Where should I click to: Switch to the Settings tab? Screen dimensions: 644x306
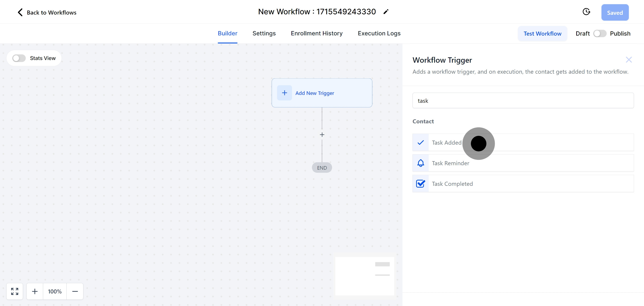pyautogui.click(x=264, y=33)
